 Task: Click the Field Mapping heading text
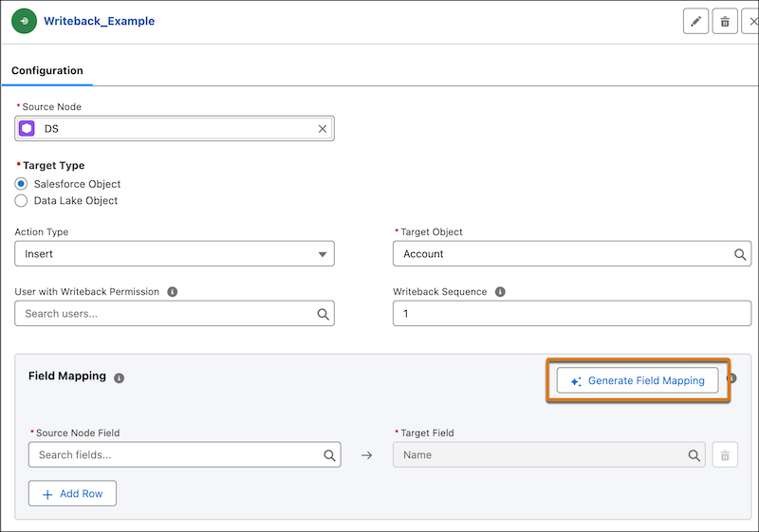coord(67,376)
